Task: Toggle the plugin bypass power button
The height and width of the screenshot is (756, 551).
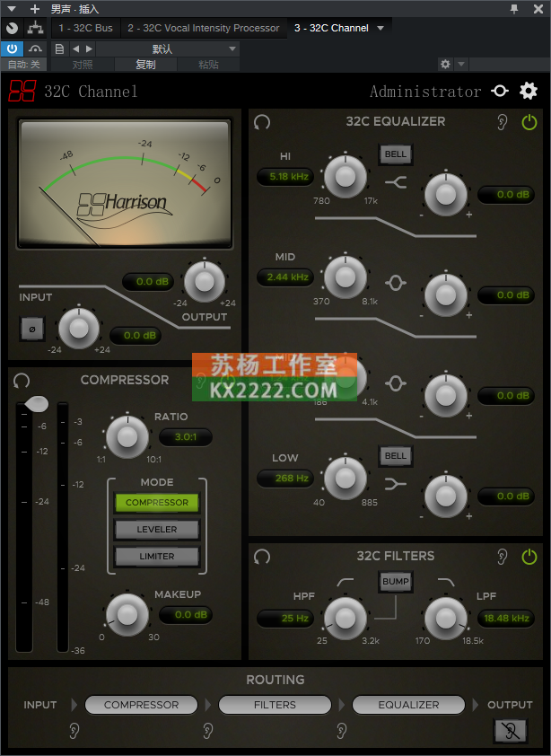Action: [x=12, y=48]
